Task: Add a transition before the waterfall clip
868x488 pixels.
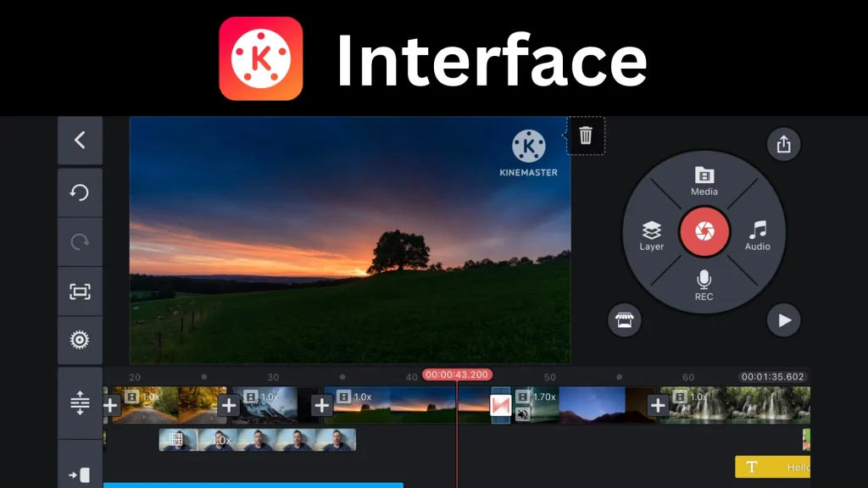Action: click(x=658, y=406)
